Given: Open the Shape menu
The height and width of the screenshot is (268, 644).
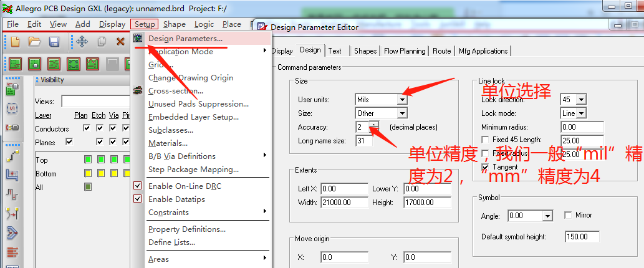Looking at the screenshot, I should 174,24.
